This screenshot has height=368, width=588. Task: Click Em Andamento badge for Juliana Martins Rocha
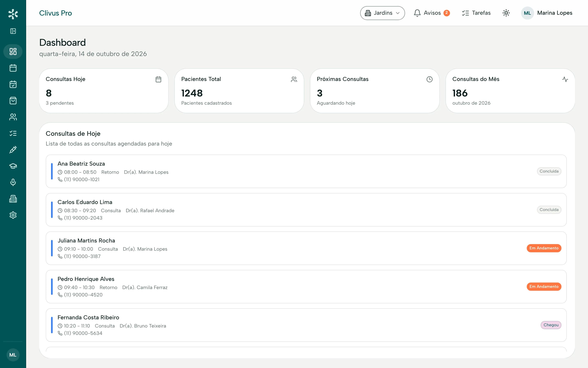click(544, 248)
